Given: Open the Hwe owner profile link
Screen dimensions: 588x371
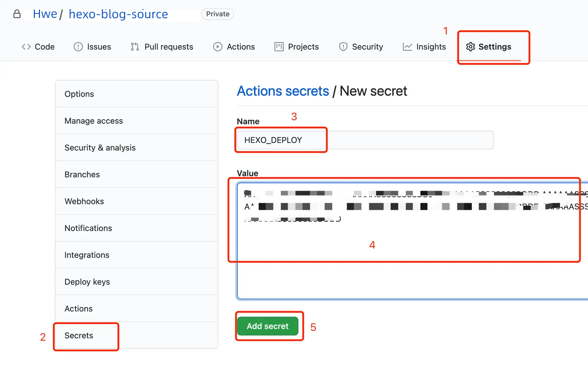Looking at the screenshot, I should tap(45, 14).
